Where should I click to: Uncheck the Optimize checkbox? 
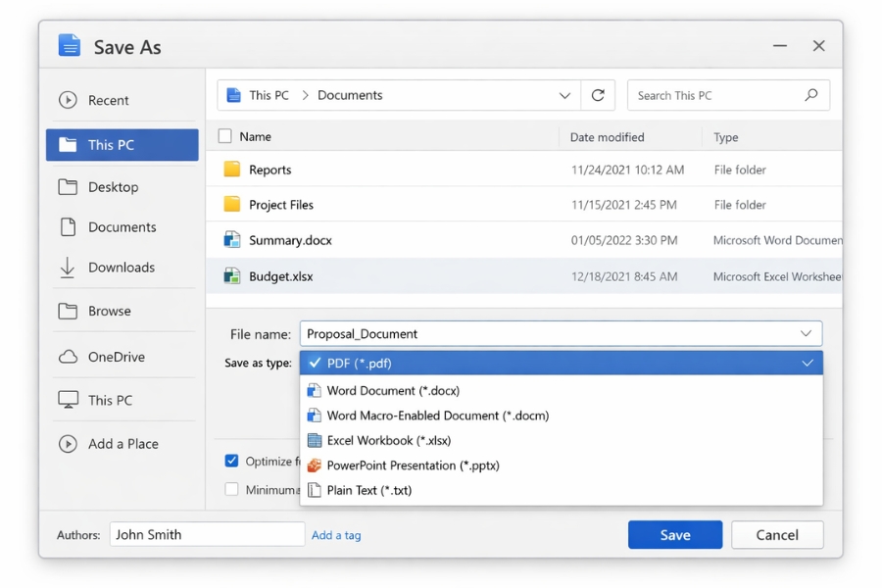tap(231, 461)
